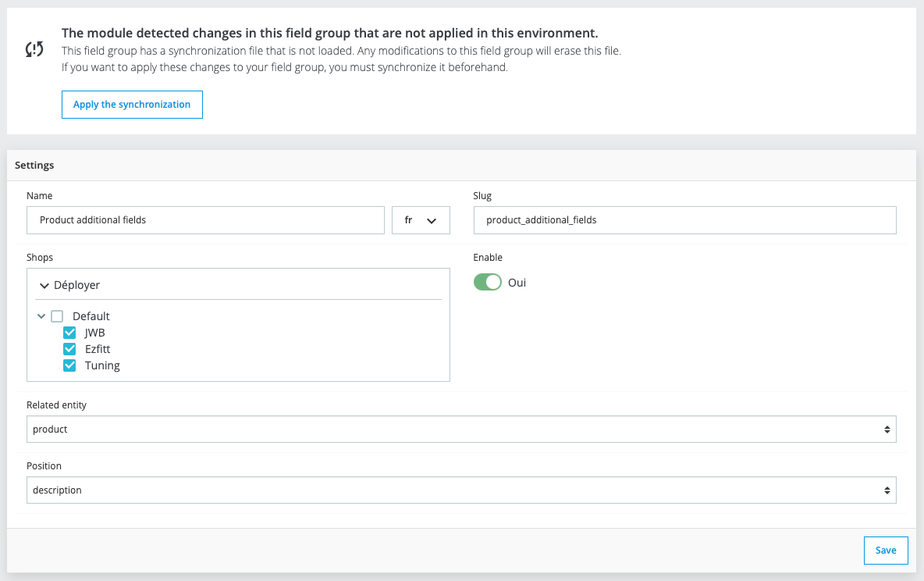Viewport: 924px width, 581px height.
Task: Click the Shops field label
Action: (x=40, y=257)
